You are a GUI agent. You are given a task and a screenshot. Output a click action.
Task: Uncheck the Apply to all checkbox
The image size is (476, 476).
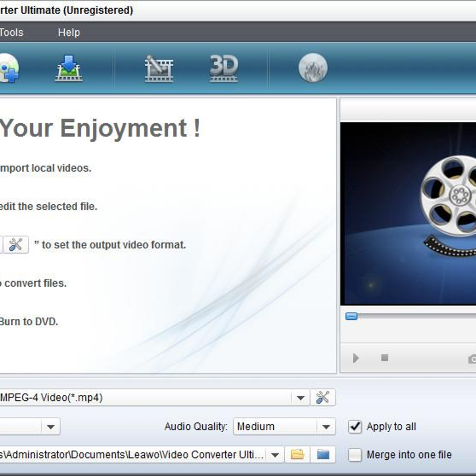356,426
